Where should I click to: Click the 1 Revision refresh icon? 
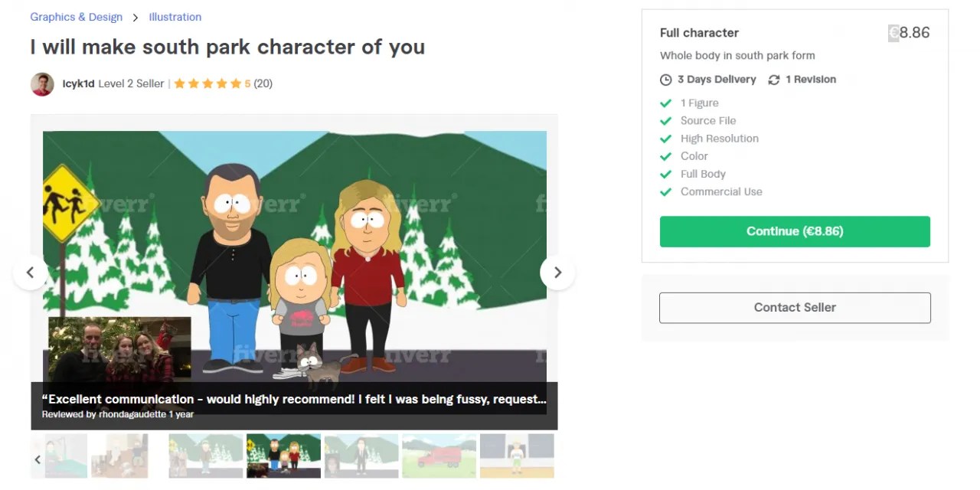point(774,80)
